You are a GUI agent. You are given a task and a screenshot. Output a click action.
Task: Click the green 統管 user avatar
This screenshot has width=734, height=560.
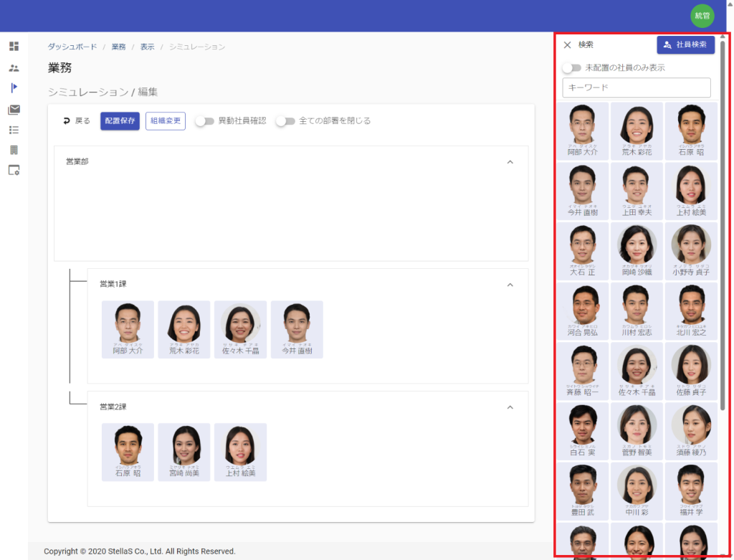pyautogui.click(x=702, y=16)
